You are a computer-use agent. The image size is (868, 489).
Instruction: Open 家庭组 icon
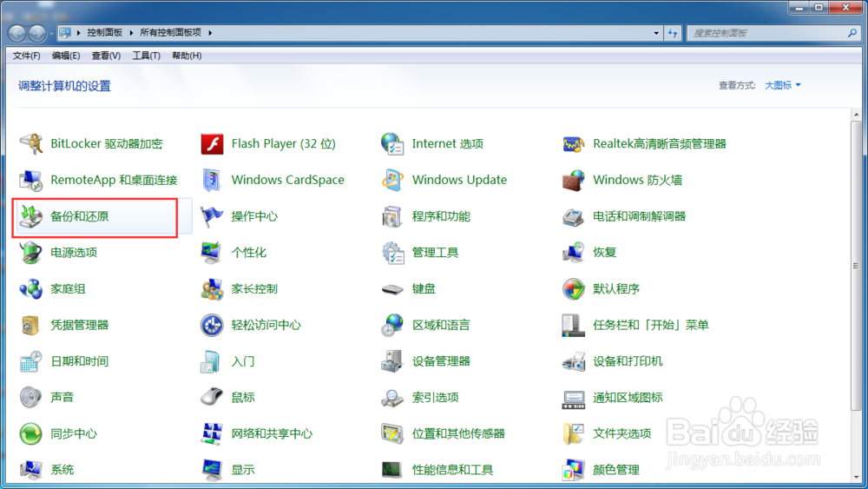pyautogui.click(x=31, y=288)
